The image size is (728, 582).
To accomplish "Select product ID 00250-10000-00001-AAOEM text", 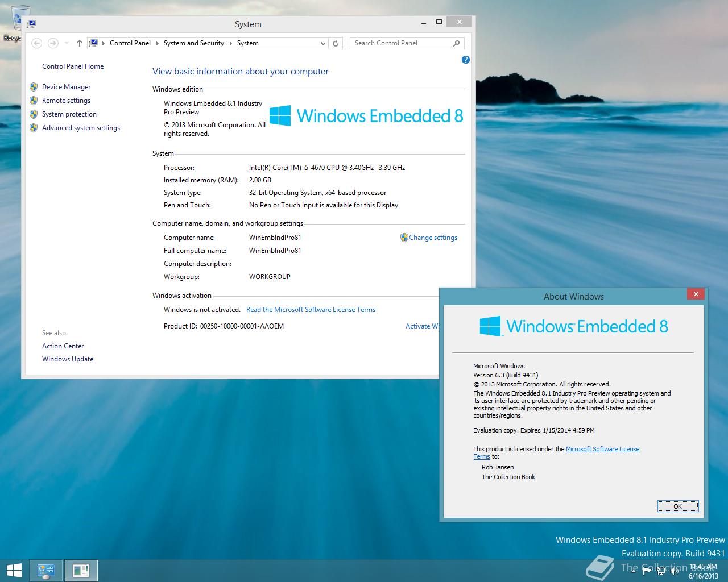I will (242, 326).
